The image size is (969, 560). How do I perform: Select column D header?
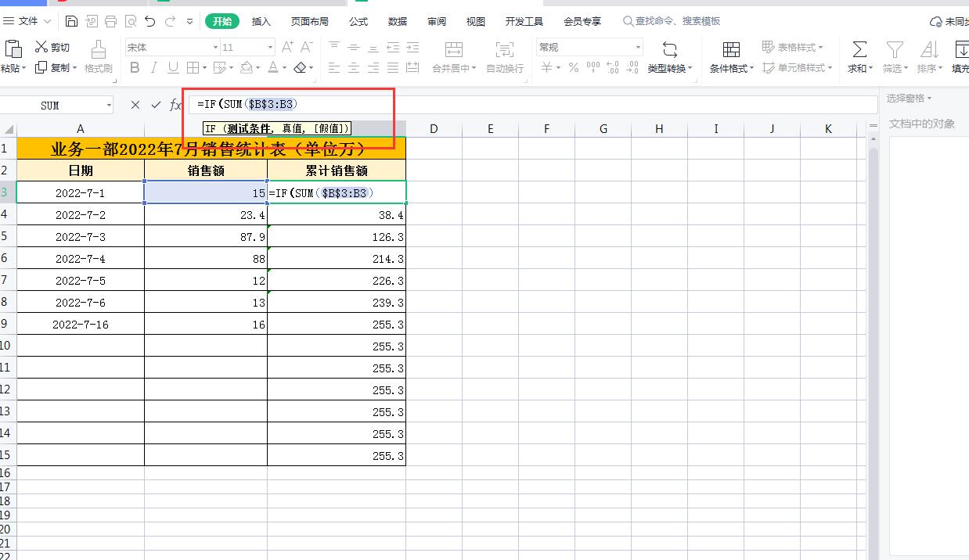coord(433,128)
